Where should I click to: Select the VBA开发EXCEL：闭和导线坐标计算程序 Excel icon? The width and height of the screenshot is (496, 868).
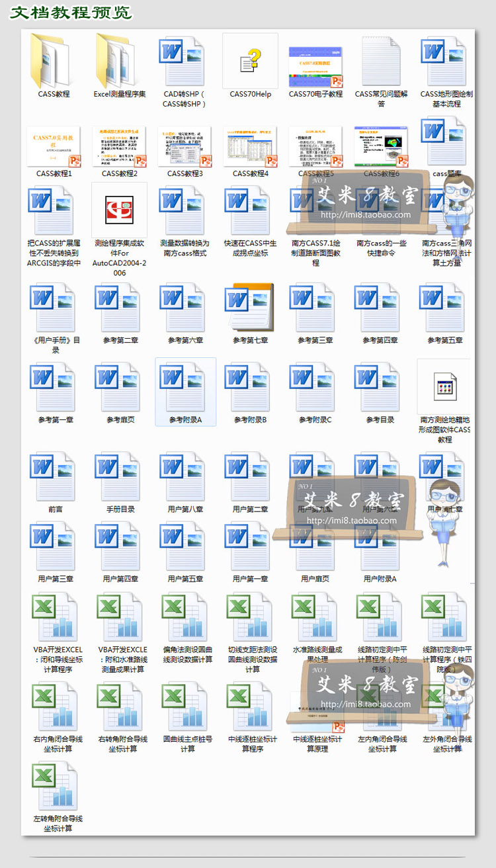[56, 618]
